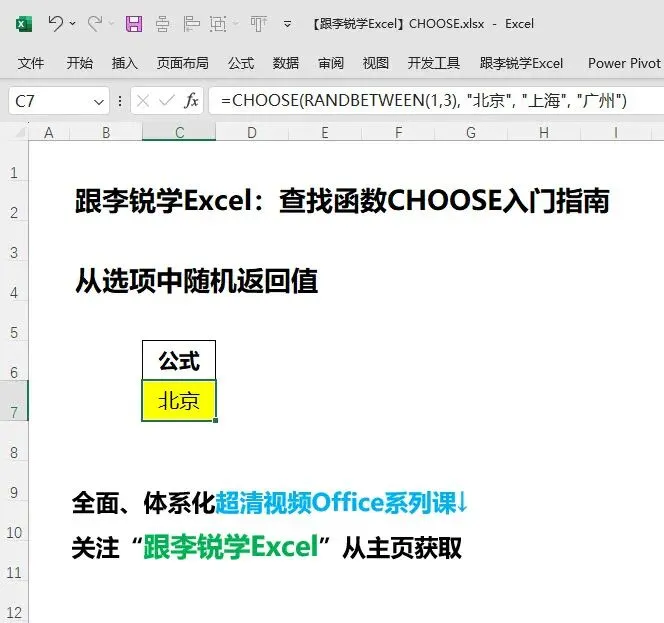
Task: Select column E header
Action: pos(325,133)
